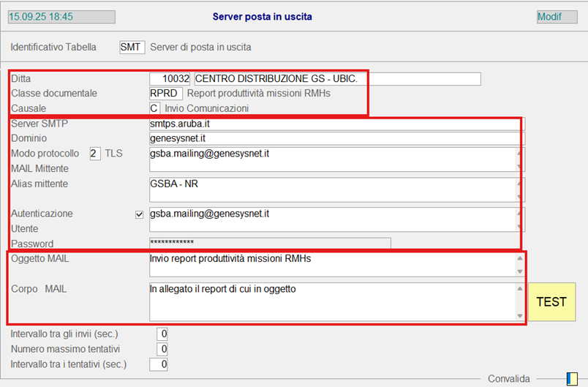The height and width of the screenshot is (387, 588).
Task: Click the Alias mittente text area
Action: [333, 189]
